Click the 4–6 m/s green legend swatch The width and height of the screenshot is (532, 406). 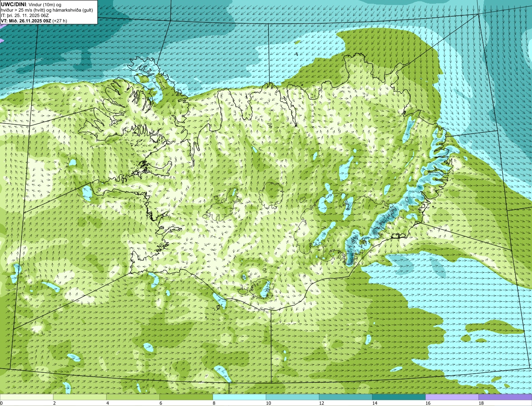[133, 397]
